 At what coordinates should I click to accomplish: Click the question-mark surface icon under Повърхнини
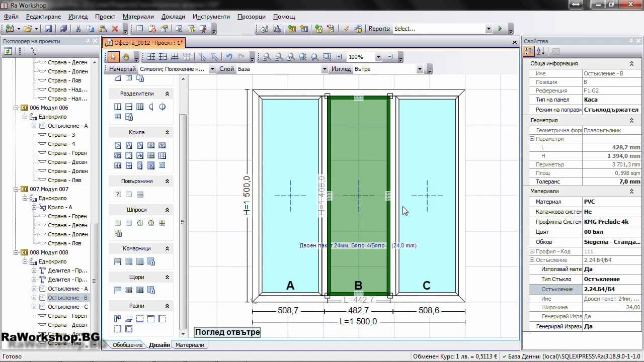(118, 194)
